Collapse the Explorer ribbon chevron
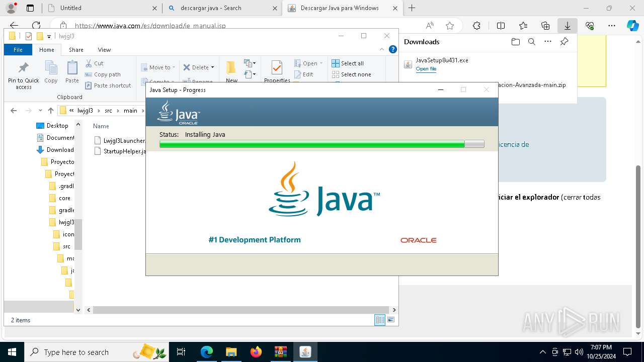Viewport: 644px width, 362px height. pyautogui.click(x=382, y=49)
